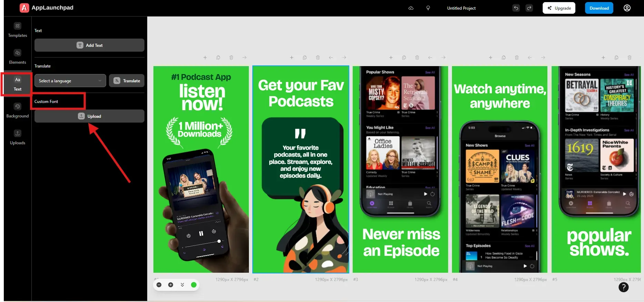644x302 pixels.
Task: Move fourth screenshot left
Action: pyautogui.click(x=530, y=58)
